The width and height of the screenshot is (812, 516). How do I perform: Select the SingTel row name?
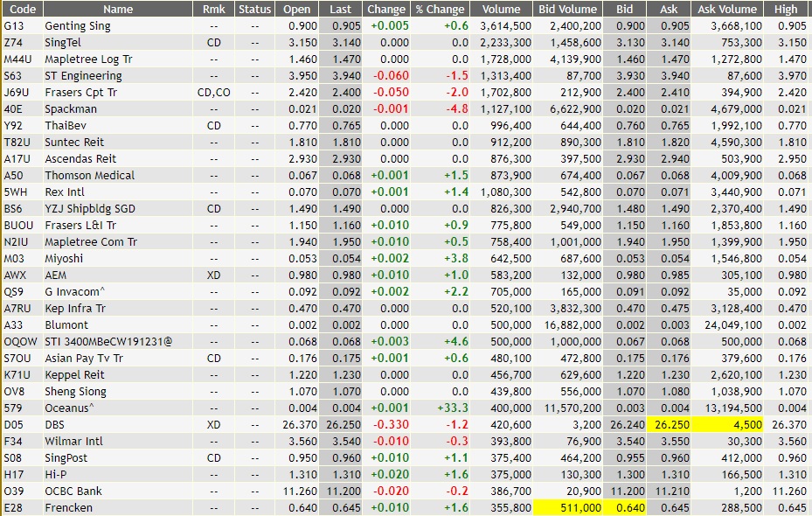pos(63,43)
